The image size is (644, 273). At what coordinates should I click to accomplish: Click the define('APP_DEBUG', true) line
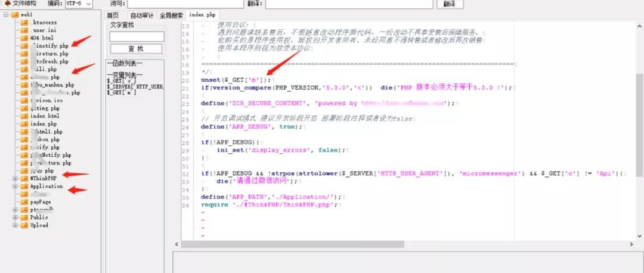[x=252, y=127]
